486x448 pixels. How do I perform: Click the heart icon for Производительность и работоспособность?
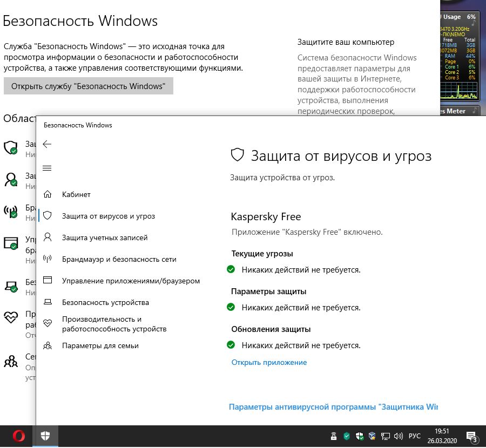[x=48, y=323]
